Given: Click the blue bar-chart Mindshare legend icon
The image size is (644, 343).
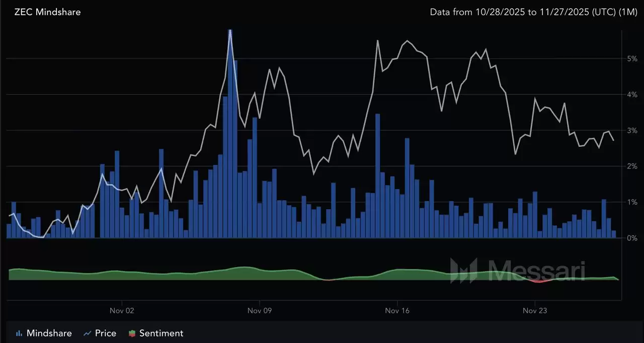Looking at the screenshot, I should (18, 333).
